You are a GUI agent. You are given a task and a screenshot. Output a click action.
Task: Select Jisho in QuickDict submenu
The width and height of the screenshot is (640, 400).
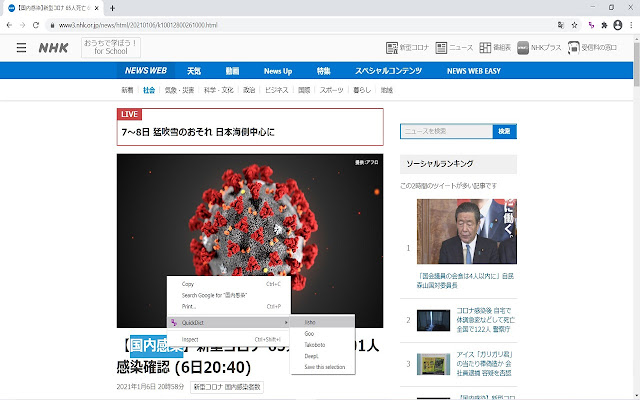coord(322,322)
